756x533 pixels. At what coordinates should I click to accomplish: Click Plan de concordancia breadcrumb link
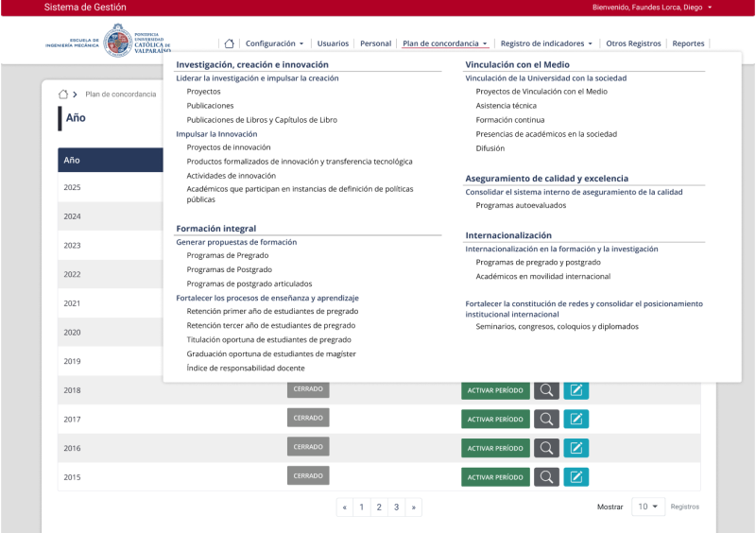tap(121, 95)
